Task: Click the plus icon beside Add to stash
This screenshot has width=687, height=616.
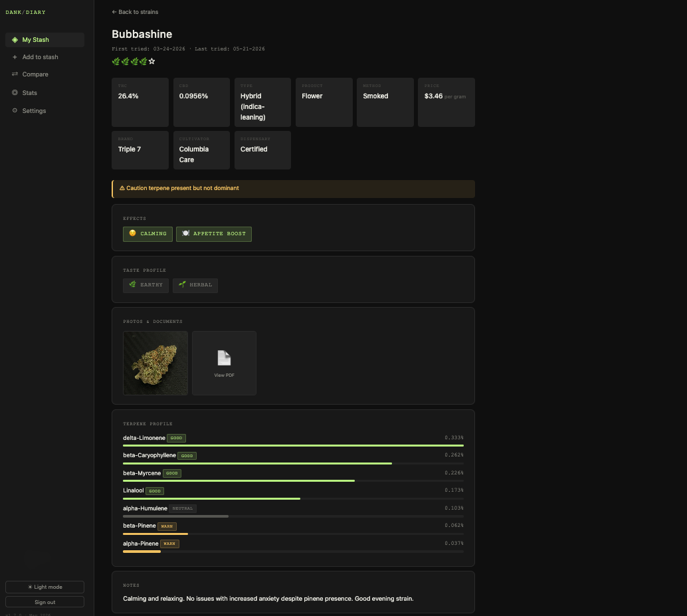Action: pos(15,57)
